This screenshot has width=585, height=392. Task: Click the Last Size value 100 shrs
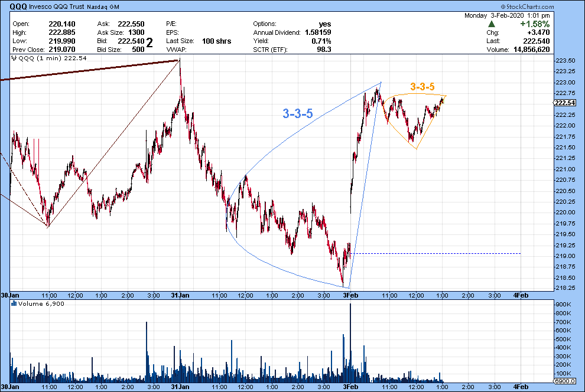217,41
